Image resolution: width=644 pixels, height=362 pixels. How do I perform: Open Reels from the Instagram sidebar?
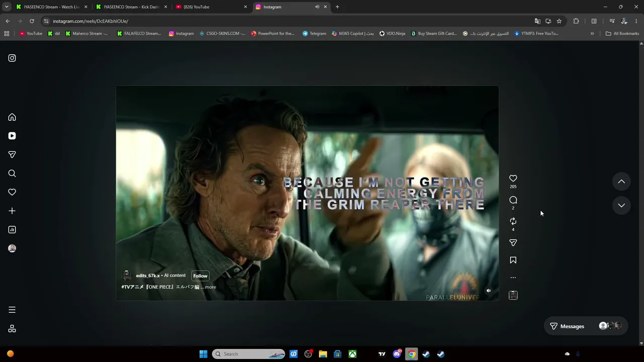(x=12, y=136)
